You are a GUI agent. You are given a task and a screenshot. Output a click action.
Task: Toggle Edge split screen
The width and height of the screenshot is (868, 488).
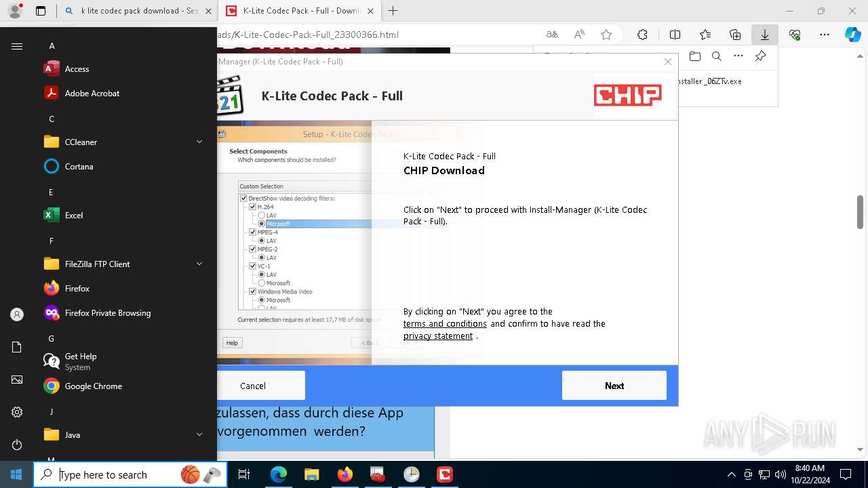(x=675, y=35)
